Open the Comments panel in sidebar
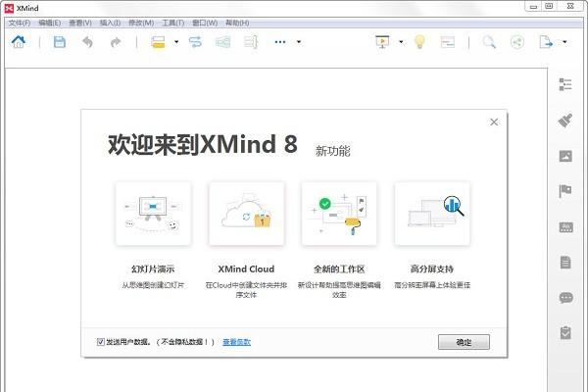The width and height of the screenshot is (588, 392). [x=565, y=298]
